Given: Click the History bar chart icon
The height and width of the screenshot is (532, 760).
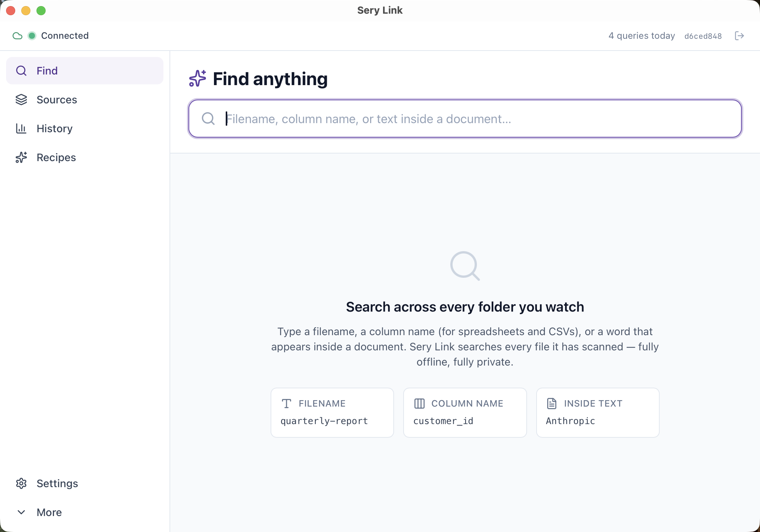Looking at the screenshot, I should (21, 128).
